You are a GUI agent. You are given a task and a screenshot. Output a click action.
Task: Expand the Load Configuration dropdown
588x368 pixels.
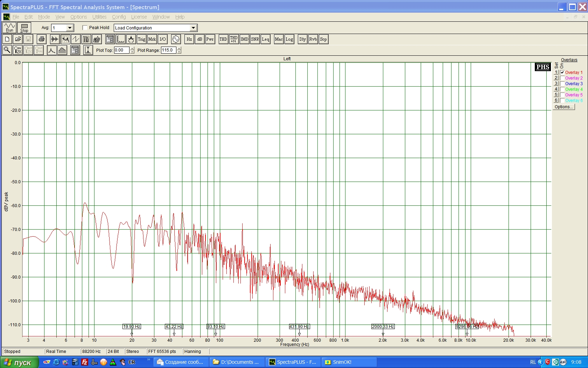pyautogui.click(x=193, y=28)
